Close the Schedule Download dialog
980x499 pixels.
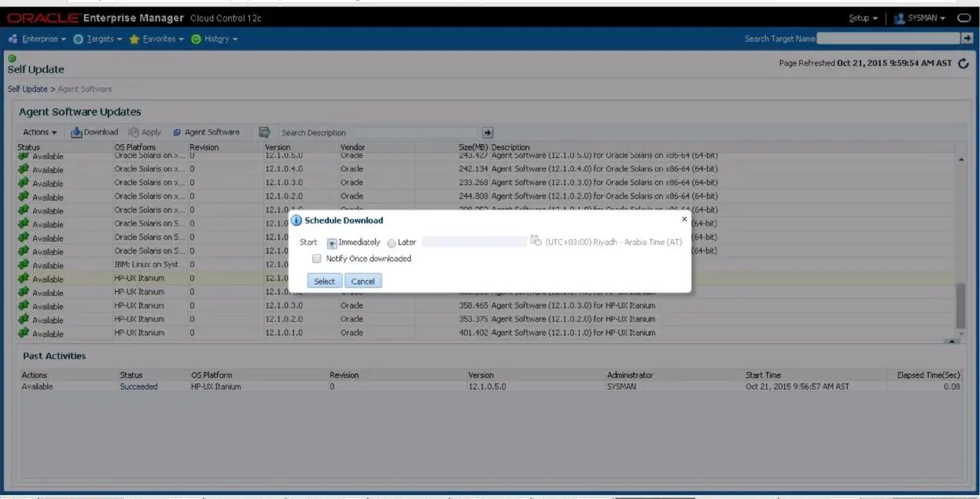(x=683, y=219)
